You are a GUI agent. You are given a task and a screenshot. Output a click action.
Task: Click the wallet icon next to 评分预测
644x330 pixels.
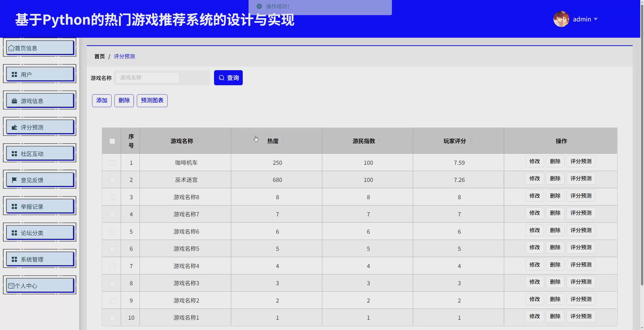point(14,127)
